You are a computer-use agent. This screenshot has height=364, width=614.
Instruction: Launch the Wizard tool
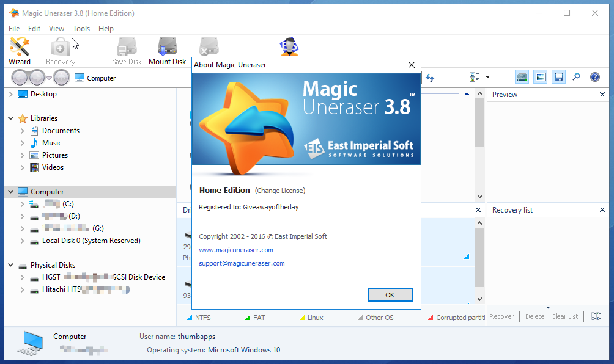(19, 51)
